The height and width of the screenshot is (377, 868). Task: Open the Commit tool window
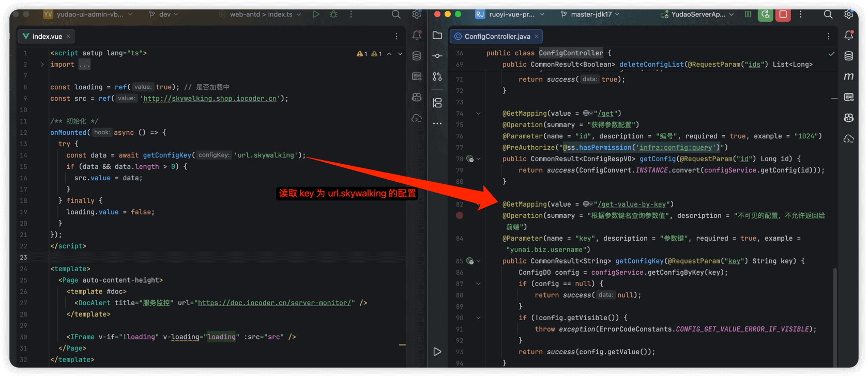point(437,56)
